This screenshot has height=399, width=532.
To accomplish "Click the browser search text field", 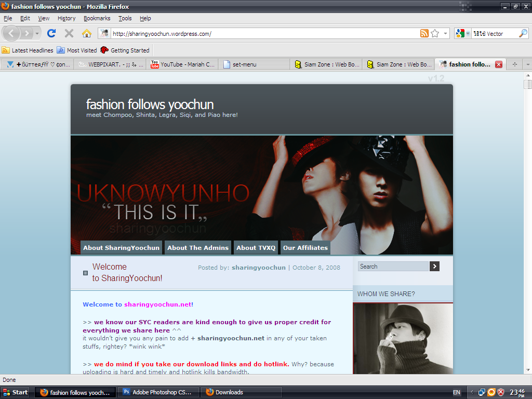I will click(495, 34).
